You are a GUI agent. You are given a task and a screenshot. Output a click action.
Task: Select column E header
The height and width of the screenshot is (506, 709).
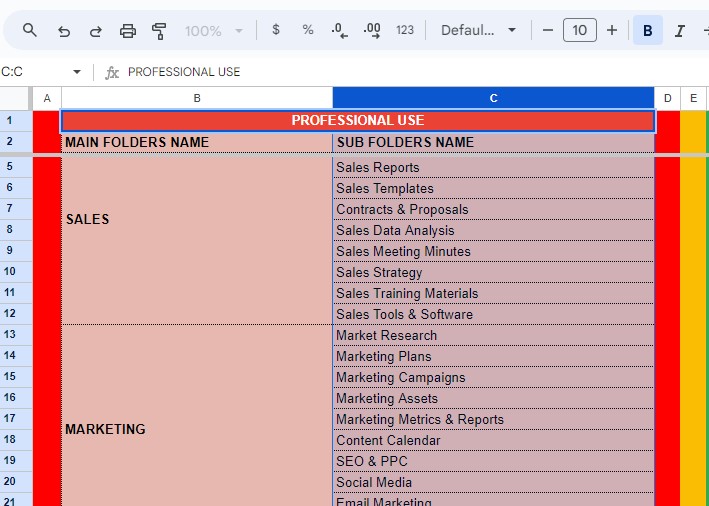point(693,98)
